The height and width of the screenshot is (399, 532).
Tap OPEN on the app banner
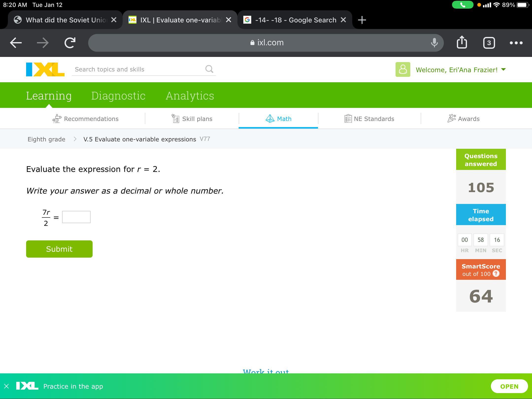coord(509,386)
